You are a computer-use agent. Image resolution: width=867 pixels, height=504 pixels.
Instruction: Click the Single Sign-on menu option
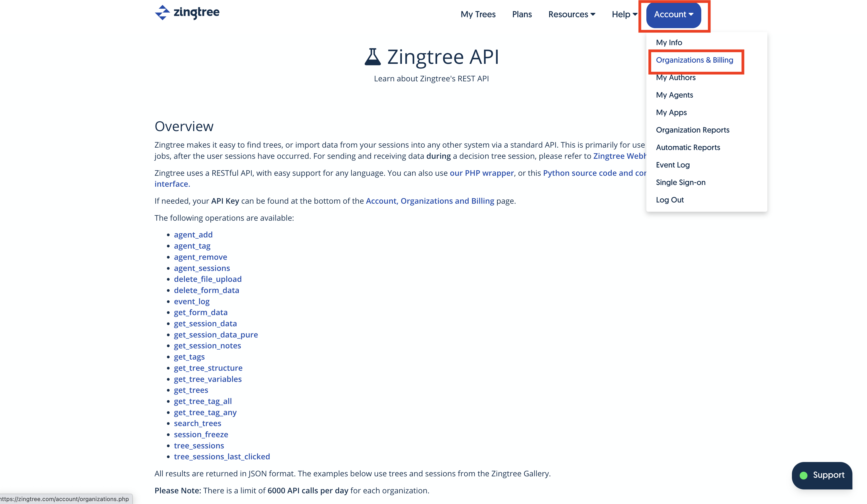[x=681, y=182]
